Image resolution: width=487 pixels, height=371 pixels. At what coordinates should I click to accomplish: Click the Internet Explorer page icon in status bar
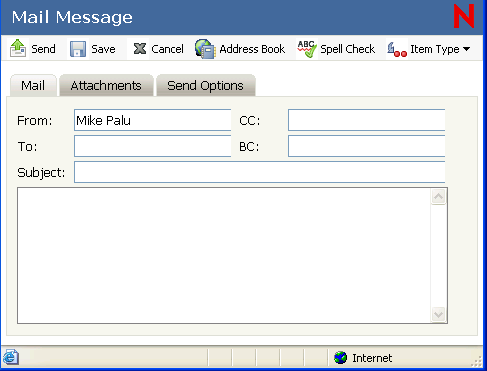[11, 358]
